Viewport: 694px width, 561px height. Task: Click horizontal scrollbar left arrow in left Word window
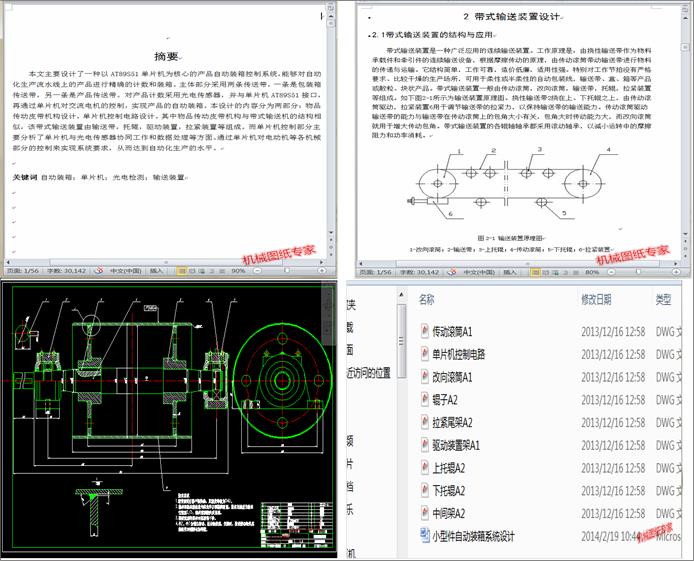[x=8, y=262]
